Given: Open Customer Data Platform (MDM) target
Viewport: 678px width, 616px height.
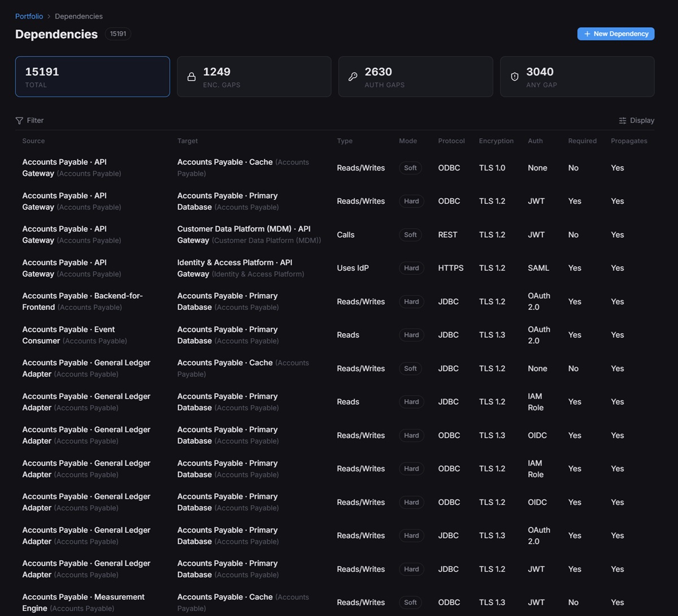Looking at the screenshot, I should click(x=249, y=235).
